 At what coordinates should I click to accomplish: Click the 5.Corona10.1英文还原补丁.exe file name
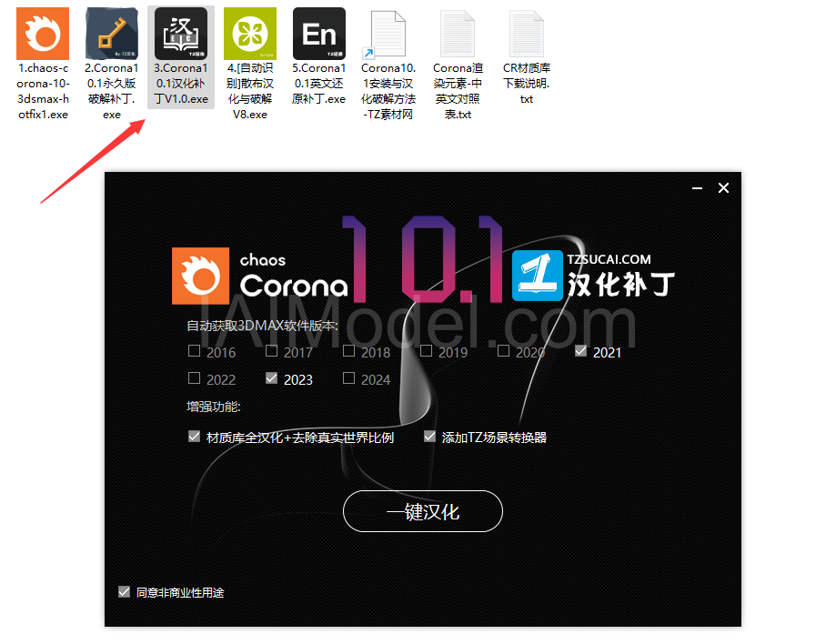pos(318,84)
